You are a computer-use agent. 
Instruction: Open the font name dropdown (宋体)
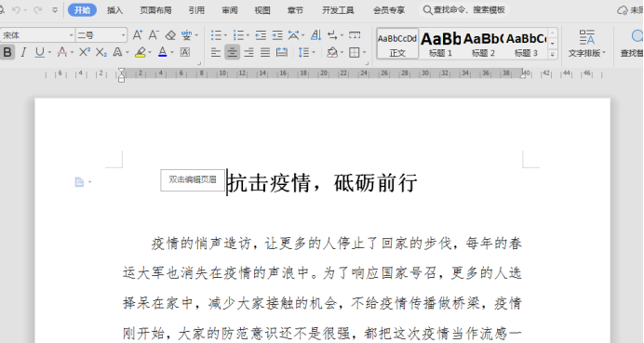click(71, 35)
